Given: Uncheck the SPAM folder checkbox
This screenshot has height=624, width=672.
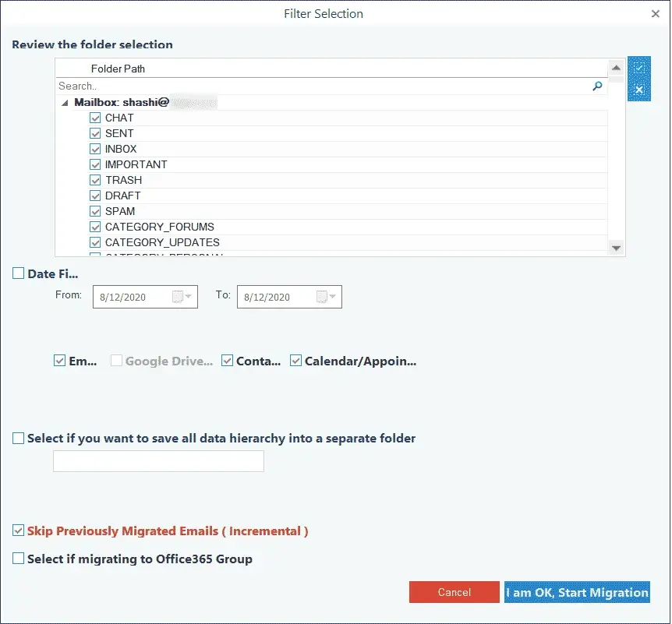Looking at the screenshot, I should click(94, 211).
